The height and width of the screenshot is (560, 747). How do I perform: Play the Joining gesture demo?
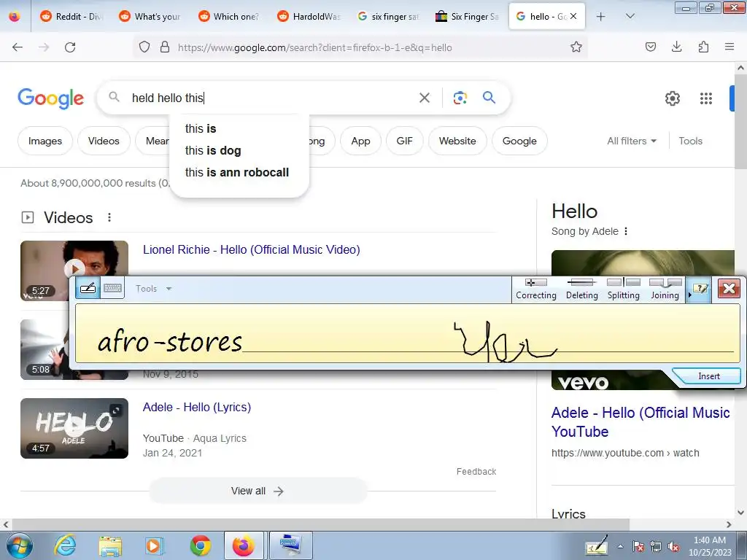click(665, 289)
